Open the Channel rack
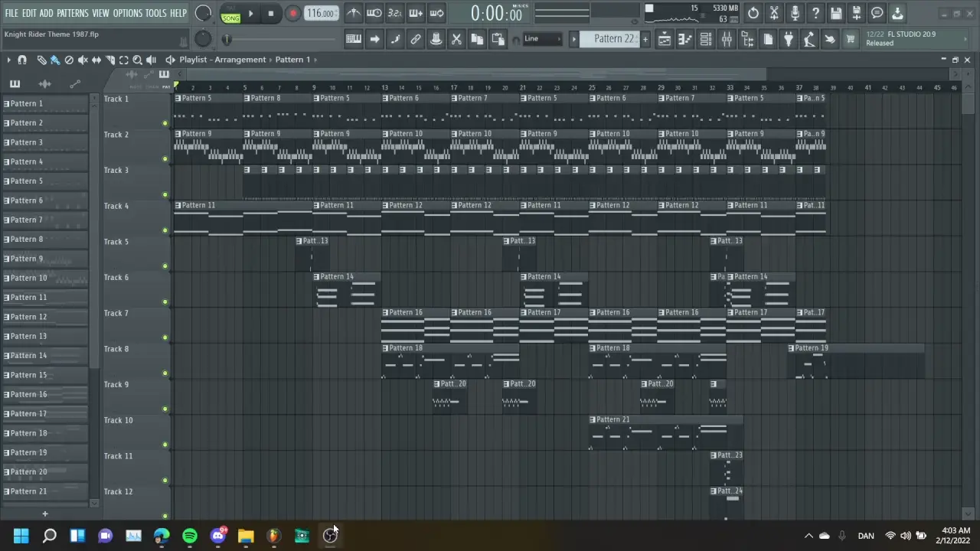 pos(707,39)
